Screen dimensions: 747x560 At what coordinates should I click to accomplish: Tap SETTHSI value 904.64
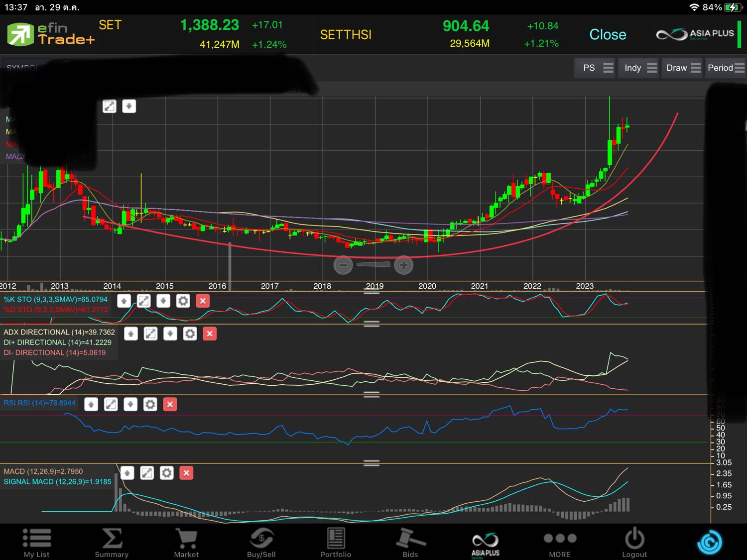466,26
